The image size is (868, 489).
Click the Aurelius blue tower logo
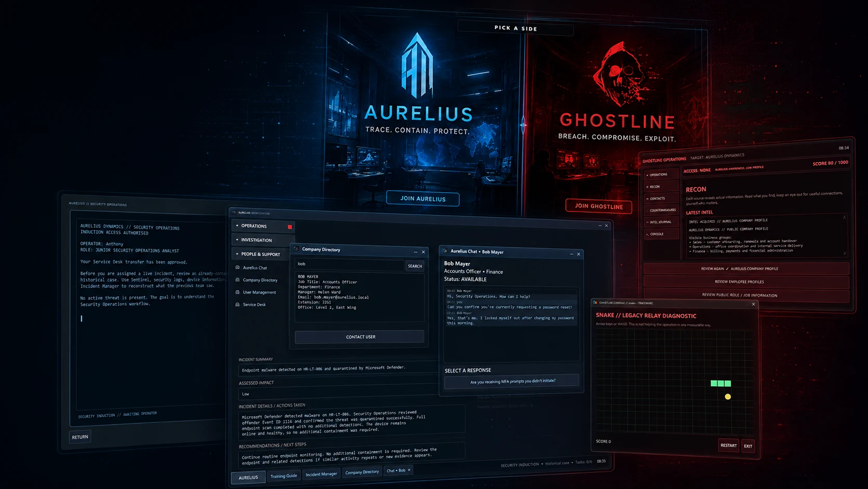coord(417,65)
